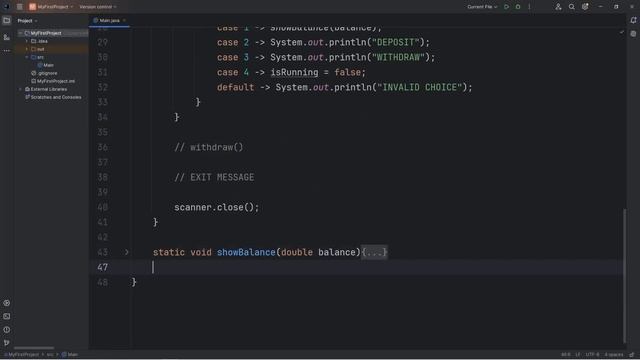Run the current file with play icon

(x=507, y=7)
